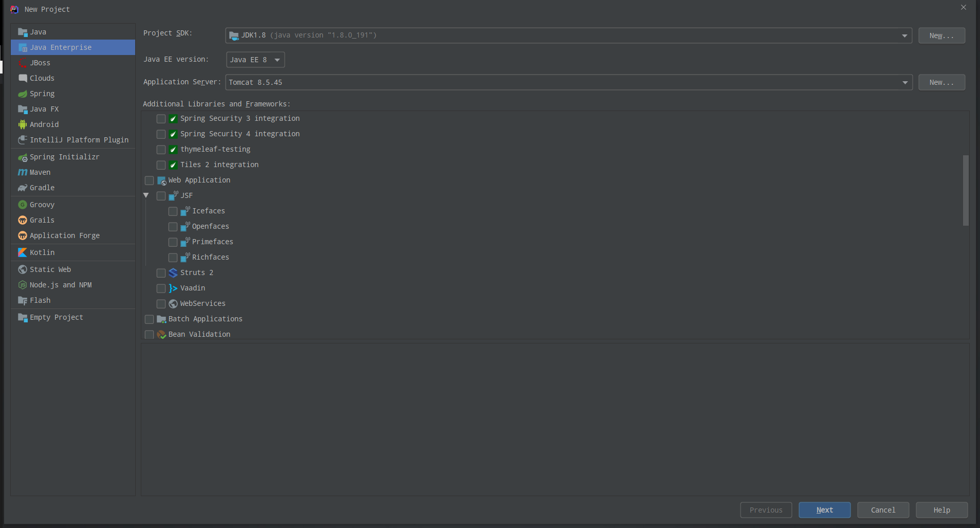Click the Previous button

pos(766,510)
